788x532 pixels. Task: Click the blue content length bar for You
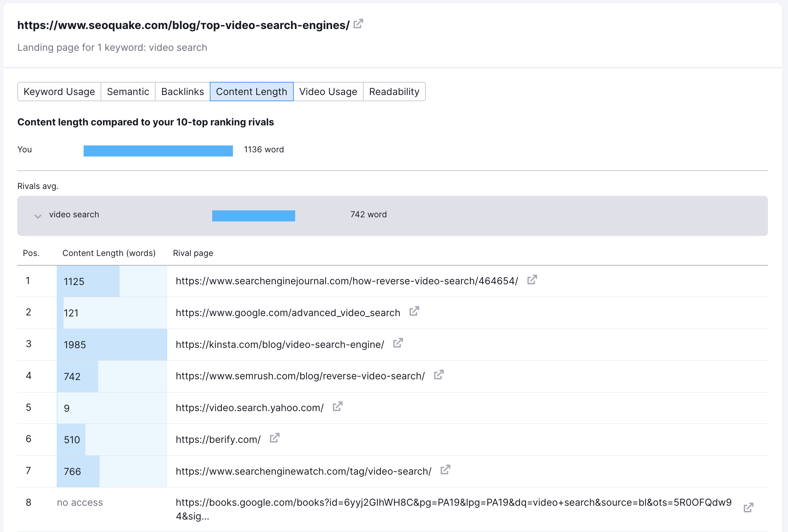point(158,151)
